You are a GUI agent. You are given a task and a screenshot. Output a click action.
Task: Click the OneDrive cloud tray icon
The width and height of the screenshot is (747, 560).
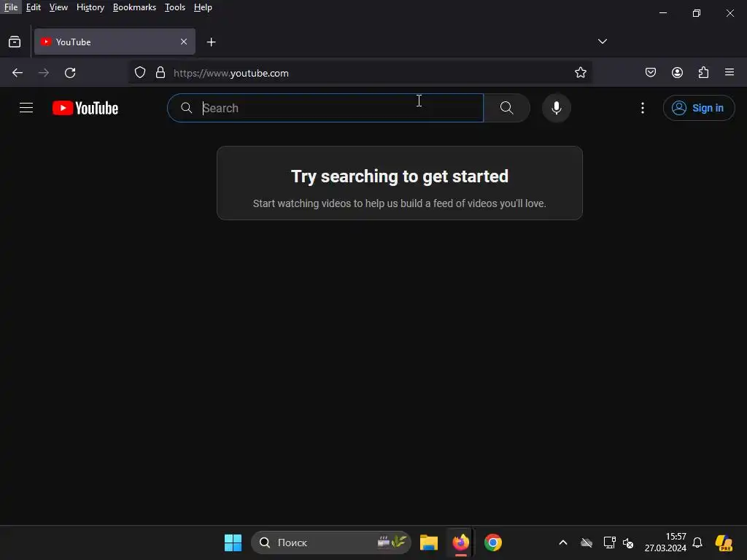[587, 542]
